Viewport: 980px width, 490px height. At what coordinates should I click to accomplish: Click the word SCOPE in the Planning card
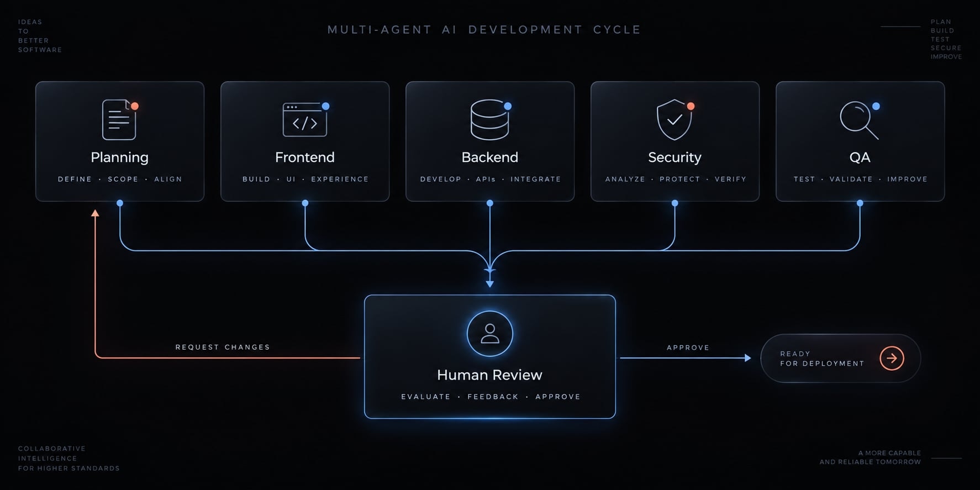tap(123, 179)
